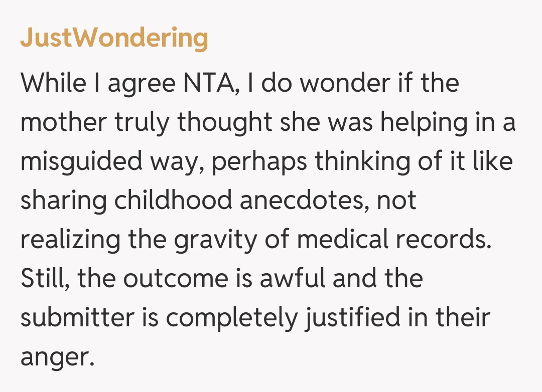Click the word "submitter" in the comment
This screenshot has width=542, height=392.
pos(77,318)
